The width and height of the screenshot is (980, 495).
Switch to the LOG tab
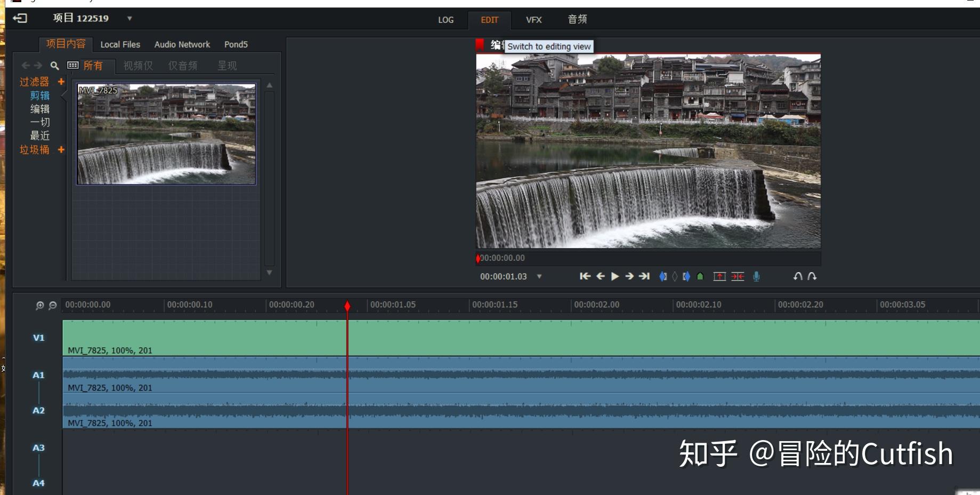click(446, 20)
